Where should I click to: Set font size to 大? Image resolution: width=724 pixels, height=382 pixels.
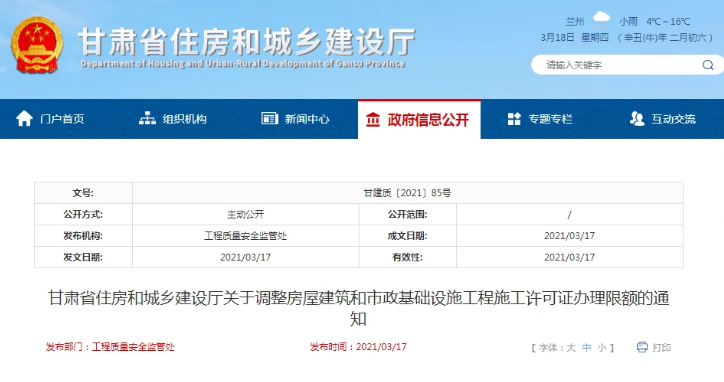click(571, 347)
